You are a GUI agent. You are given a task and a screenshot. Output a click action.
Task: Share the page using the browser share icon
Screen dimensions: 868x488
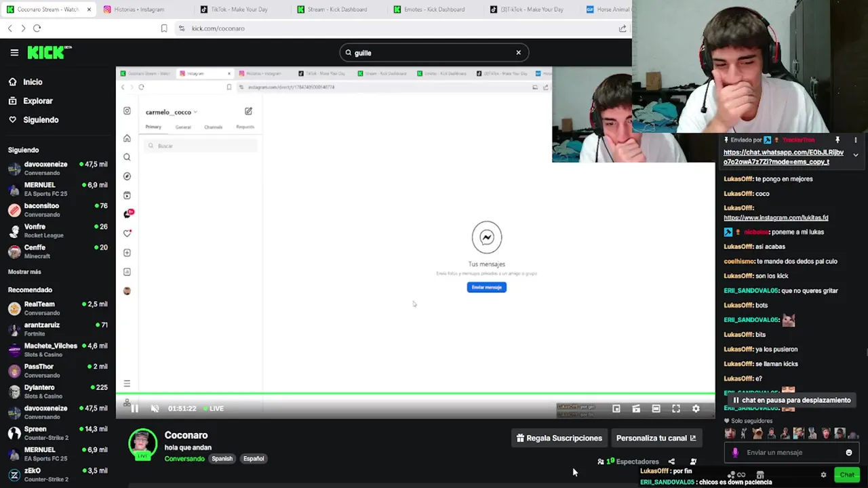623,28
